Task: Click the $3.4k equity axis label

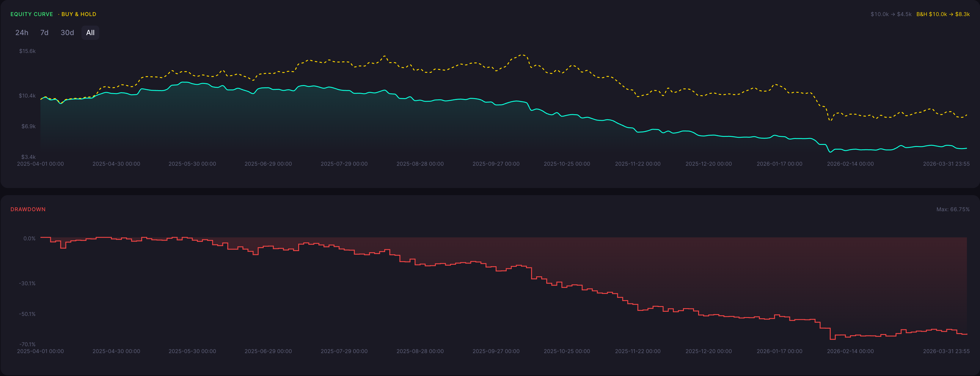Action: pyautogui.click(x=29, y=157)
